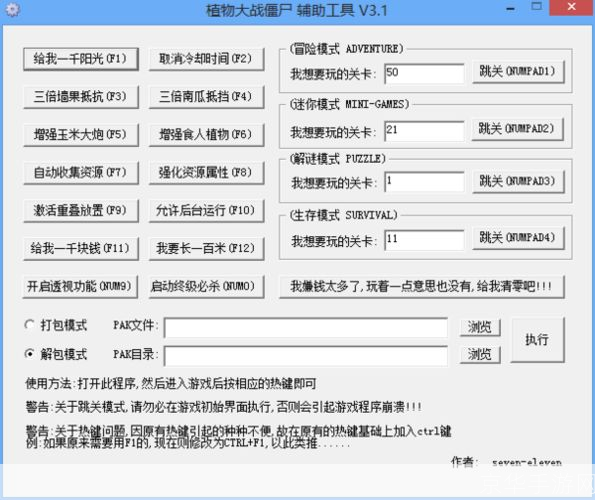Image resolution: width=595 pixels, height=500 pixels.
Task: Click 我要长一百米 (F12) button
Action: 206,248
